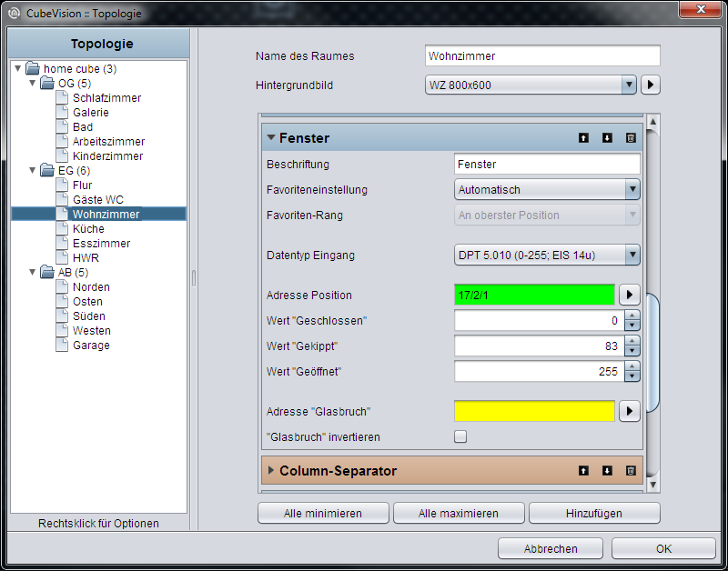Viewport: 728px width, 571px height.
Task: Move Fenster element up with arrow icon
Action: 583,138
